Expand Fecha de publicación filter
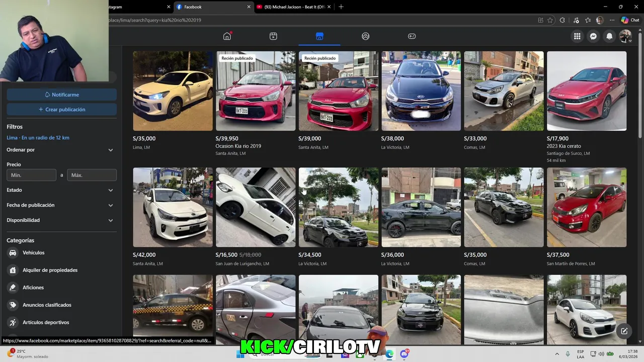Image resolution: width=644 pixels, height=362 pixels. point(61,205)
